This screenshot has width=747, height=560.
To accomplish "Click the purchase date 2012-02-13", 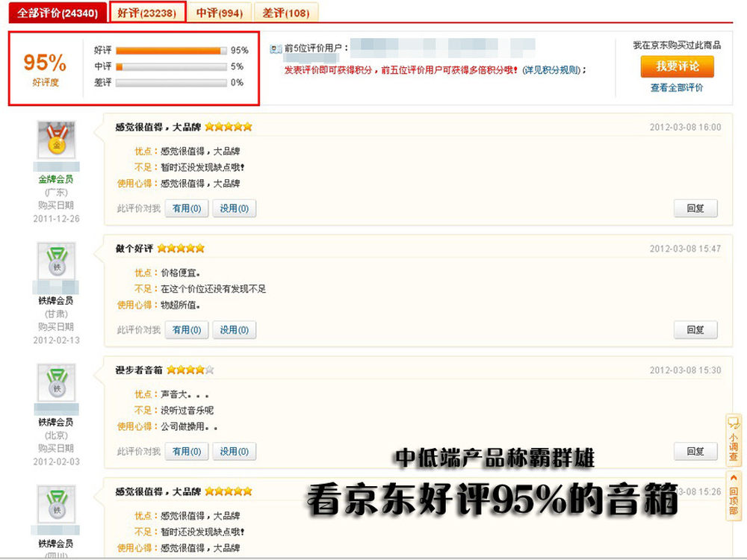I will pyautogui.click(x=56, y=340).
